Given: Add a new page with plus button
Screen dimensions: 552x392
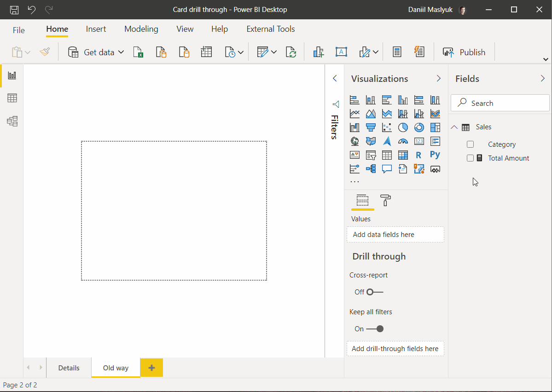Looking at the screenshot, I should 152,368.
